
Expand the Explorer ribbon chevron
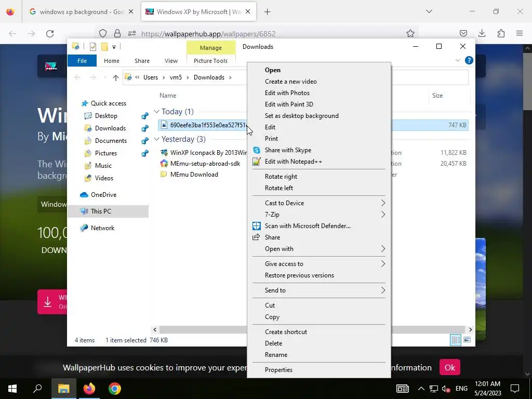click(x=457, y=60)
